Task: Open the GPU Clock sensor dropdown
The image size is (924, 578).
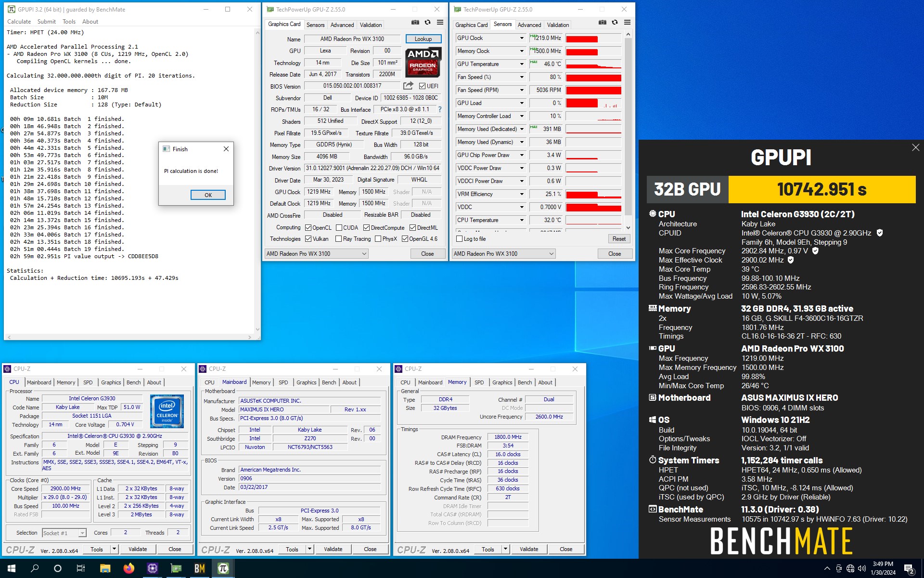Action: point(522,38)
